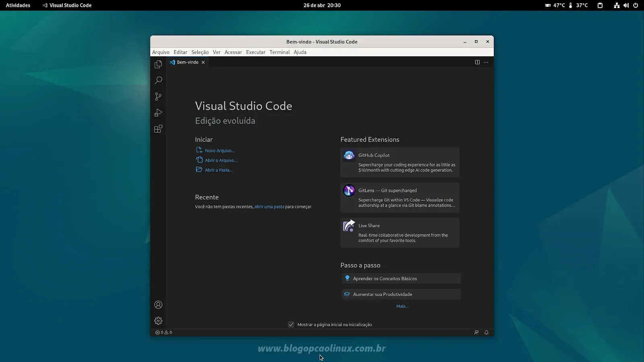Image resolution: width=644 pixels, height=362 pixels.
Task: Open the Seleção menu
Action: (x=200, y=52)
